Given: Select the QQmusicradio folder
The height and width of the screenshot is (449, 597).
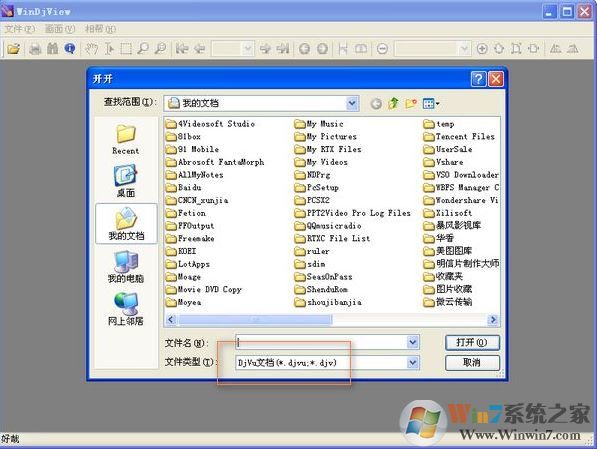Looking at the screenshot, I should 328,226.
